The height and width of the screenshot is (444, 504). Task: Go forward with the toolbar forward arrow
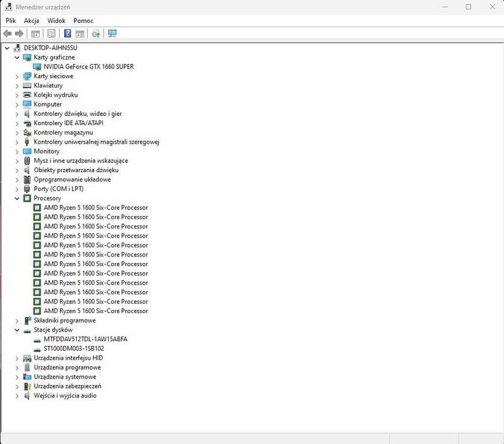pos(19,34)
